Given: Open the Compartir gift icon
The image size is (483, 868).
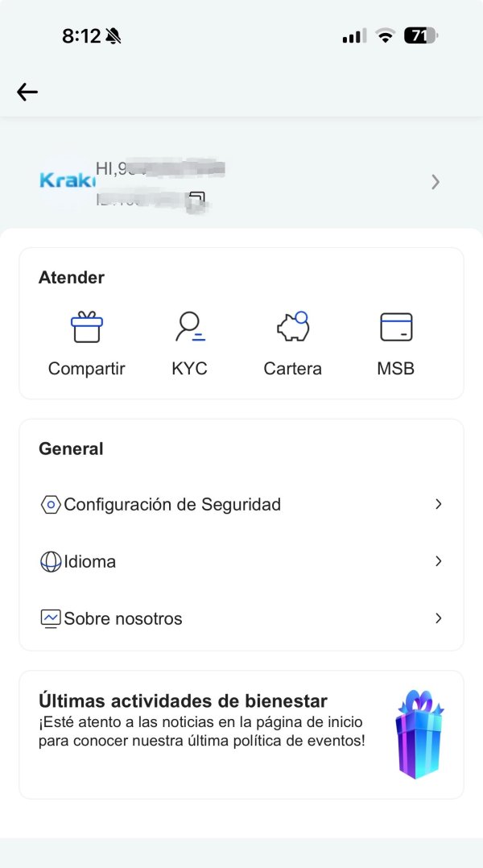Looking at the screenshot, I should 86,327.
